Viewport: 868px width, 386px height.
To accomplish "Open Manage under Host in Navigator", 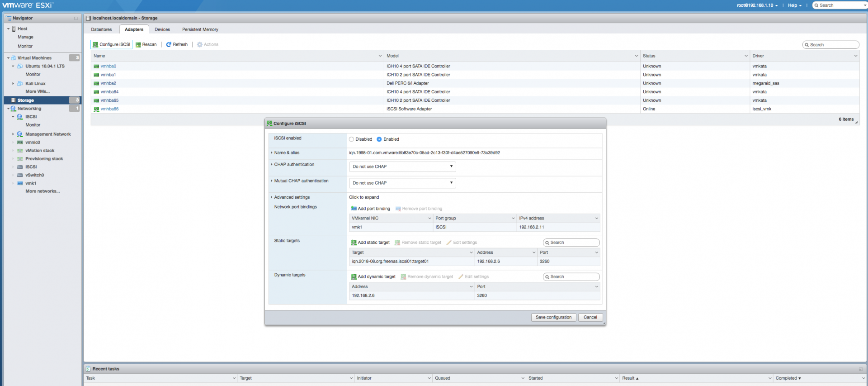I will pos(26,37).
